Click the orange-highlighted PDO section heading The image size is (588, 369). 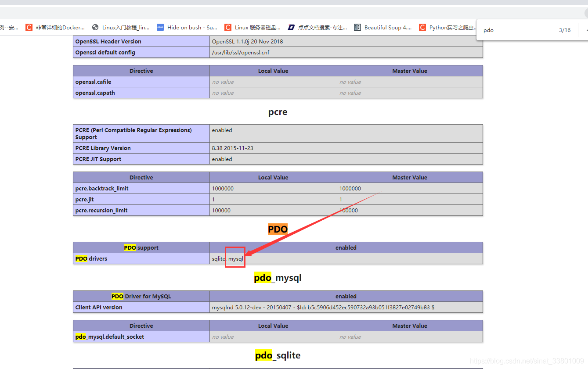click(278, 229)
